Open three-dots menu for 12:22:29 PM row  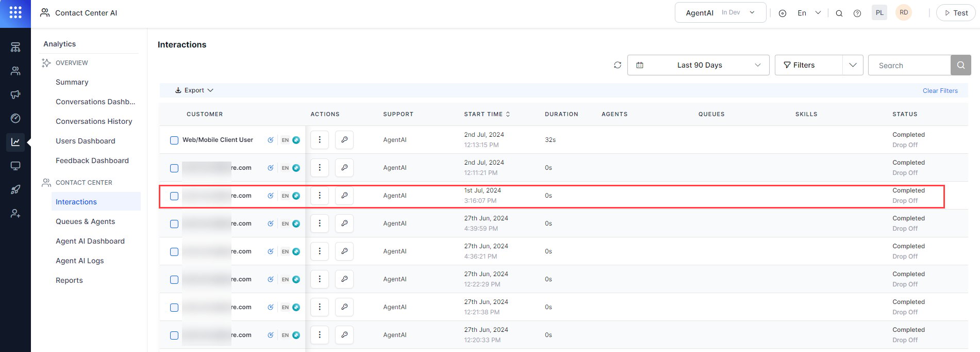(x=320, y=279)
